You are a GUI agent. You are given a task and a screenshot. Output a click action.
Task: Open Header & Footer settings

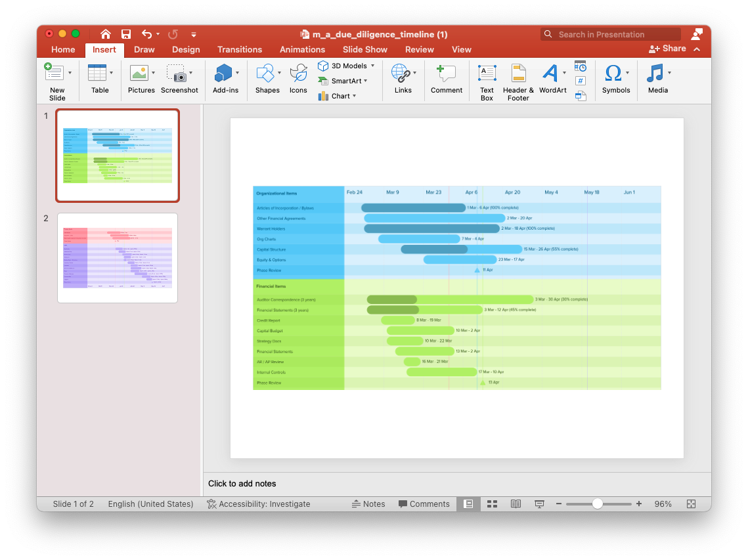point(518,82)
